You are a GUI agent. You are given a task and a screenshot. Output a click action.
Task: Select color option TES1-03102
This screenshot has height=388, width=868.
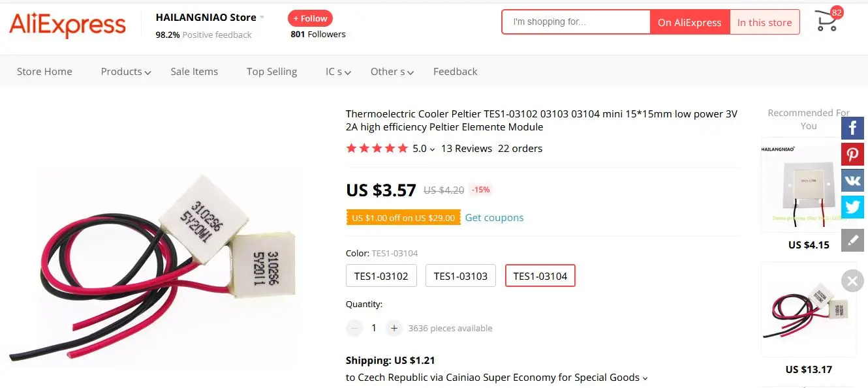381,276
